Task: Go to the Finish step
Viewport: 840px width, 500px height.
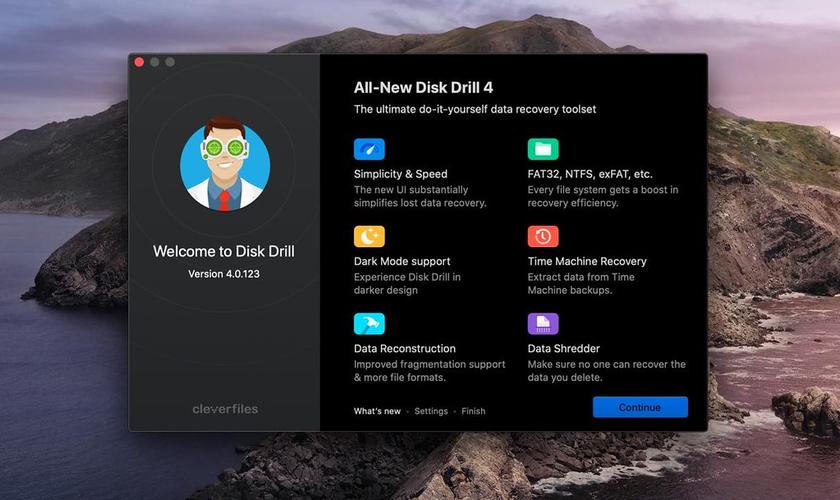Action: point(473,411)
